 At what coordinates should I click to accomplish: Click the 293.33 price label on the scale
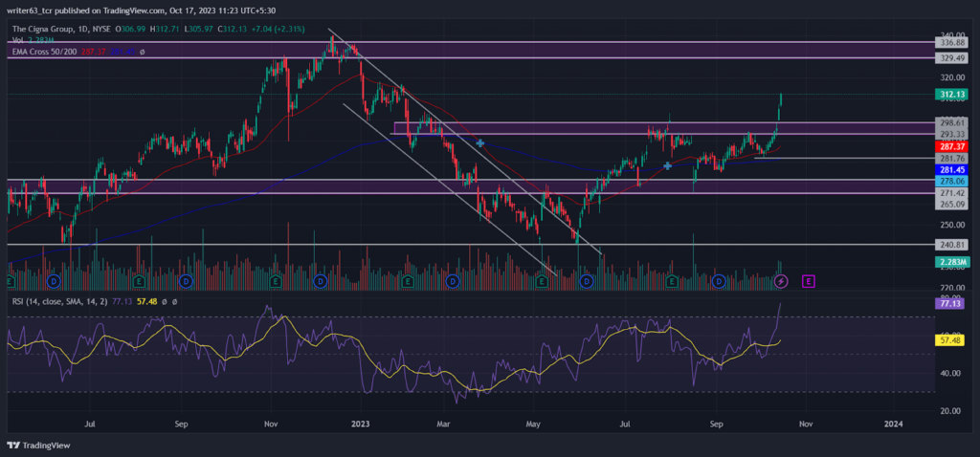tap(950, 134)
